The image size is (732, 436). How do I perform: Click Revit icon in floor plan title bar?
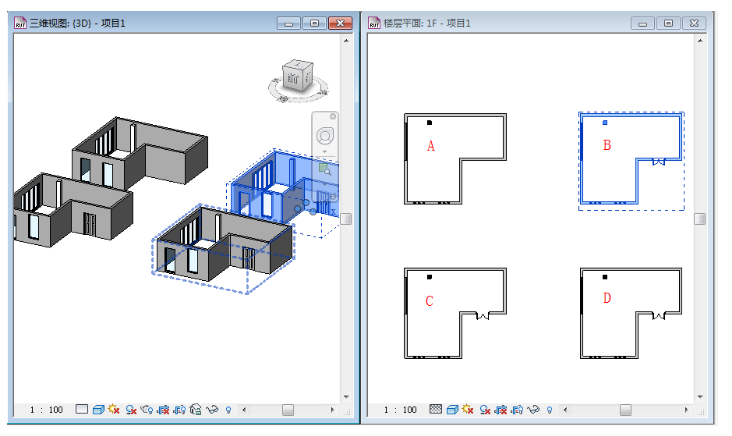pos(374,23)
